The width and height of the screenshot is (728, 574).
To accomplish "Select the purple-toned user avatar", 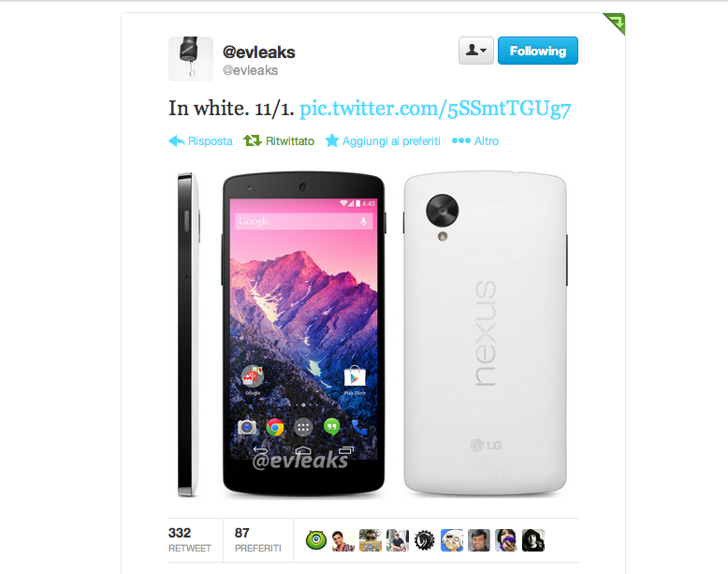I will tap(505, 540).
